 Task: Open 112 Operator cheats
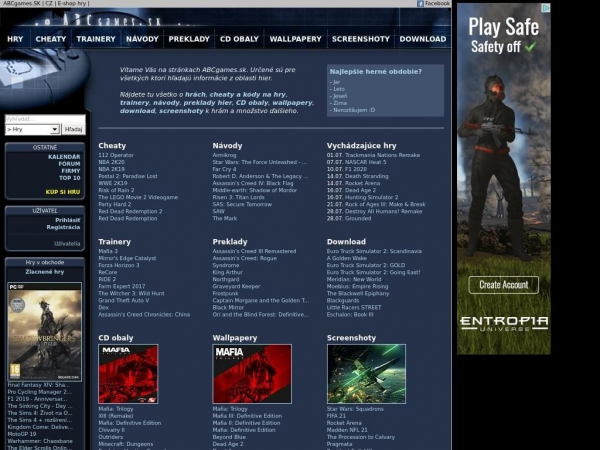(x=116, y=155)
